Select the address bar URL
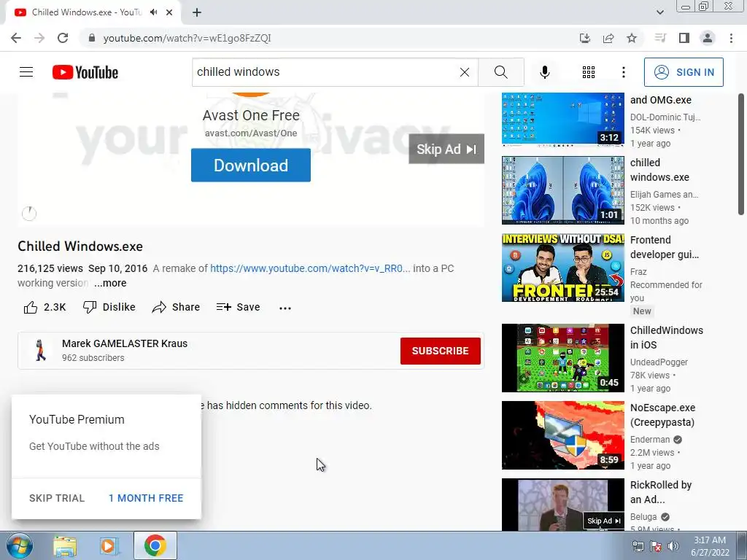The image size is (747, 560). (187, 38)
